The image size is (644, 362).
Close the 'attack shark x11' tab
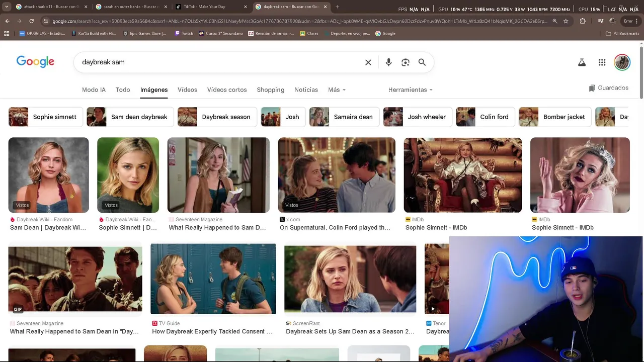click(x=86, y=7)
